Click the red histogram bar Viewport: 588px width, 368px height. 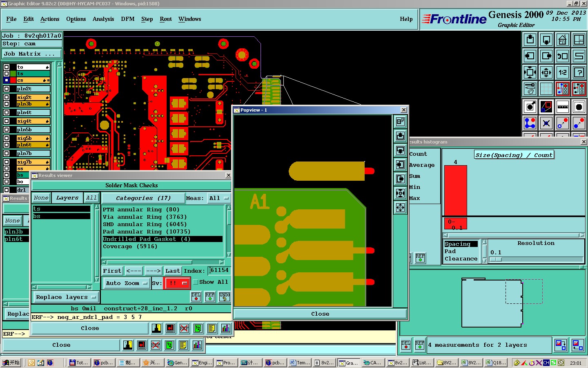(x=455, y=191)
